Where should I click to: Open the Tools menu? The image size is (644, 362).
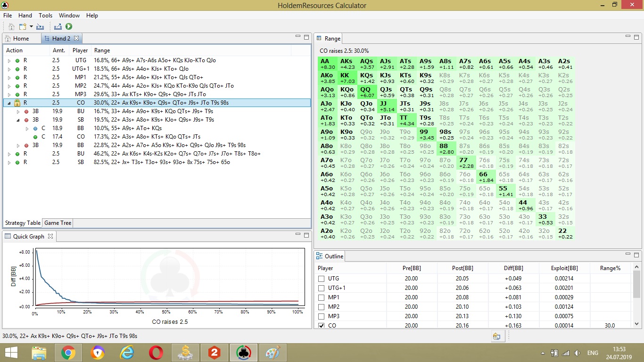(x=45, y=16)
